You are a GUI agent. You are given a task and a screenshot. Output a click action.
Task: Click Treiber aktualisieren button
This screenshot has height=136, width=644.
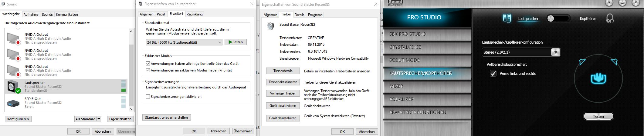[283, 82]
